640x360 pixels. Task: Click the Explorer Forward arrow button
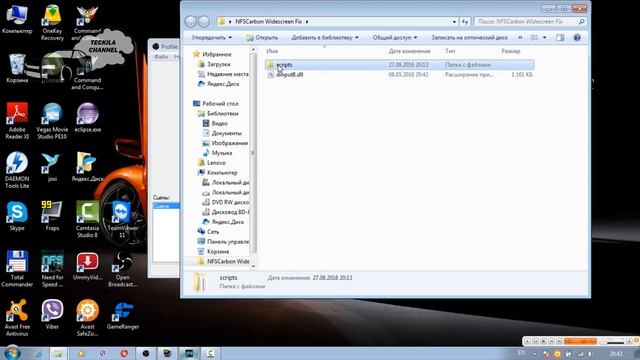[204, 21]
